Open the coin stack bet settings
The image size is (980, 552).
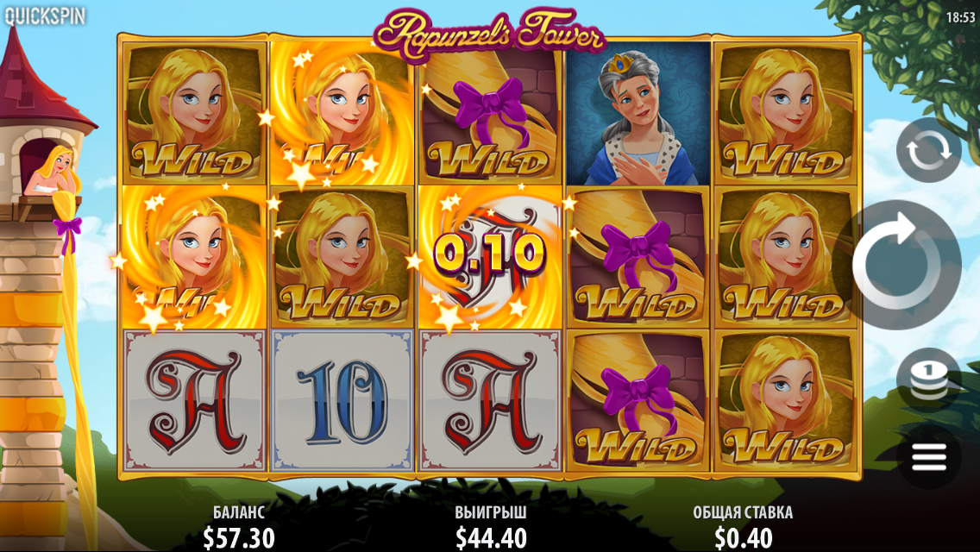click(x=929, y=379)
